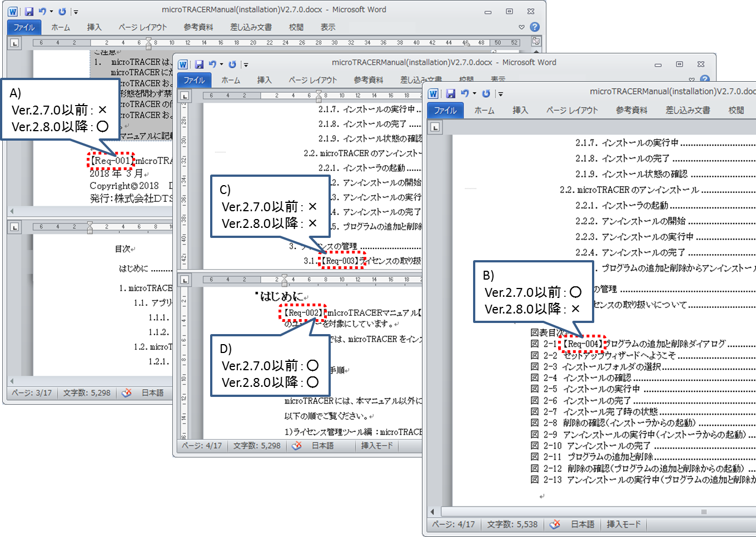Click Undo icon in front-right Word window
The image size is (756, 537).
(x=465, y=93)
